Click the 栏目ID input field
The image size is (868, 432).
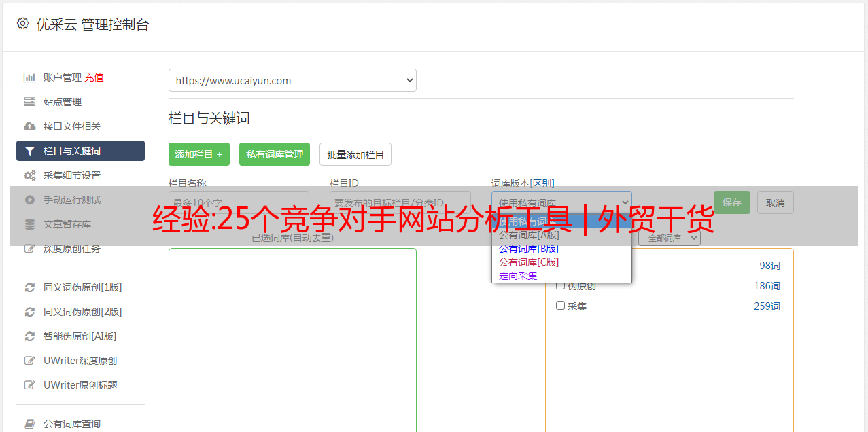400,202
